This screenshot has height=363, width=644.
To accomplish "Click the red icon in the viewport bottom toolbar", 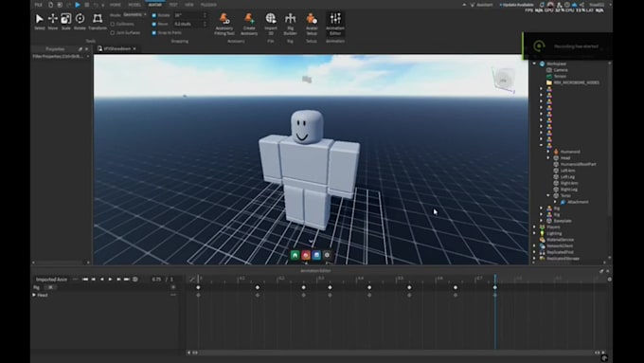I will (306, 255).
